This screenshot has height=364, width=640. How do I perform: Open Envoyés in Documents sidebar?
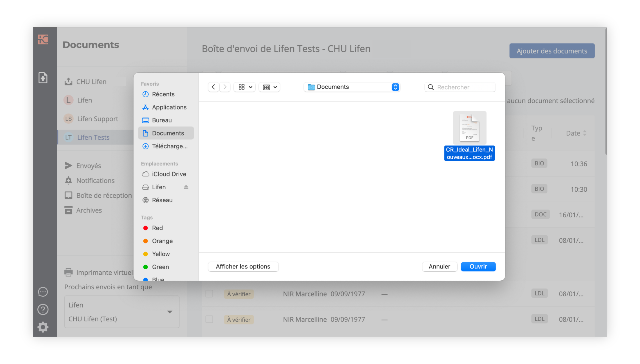tap(88, 166)
